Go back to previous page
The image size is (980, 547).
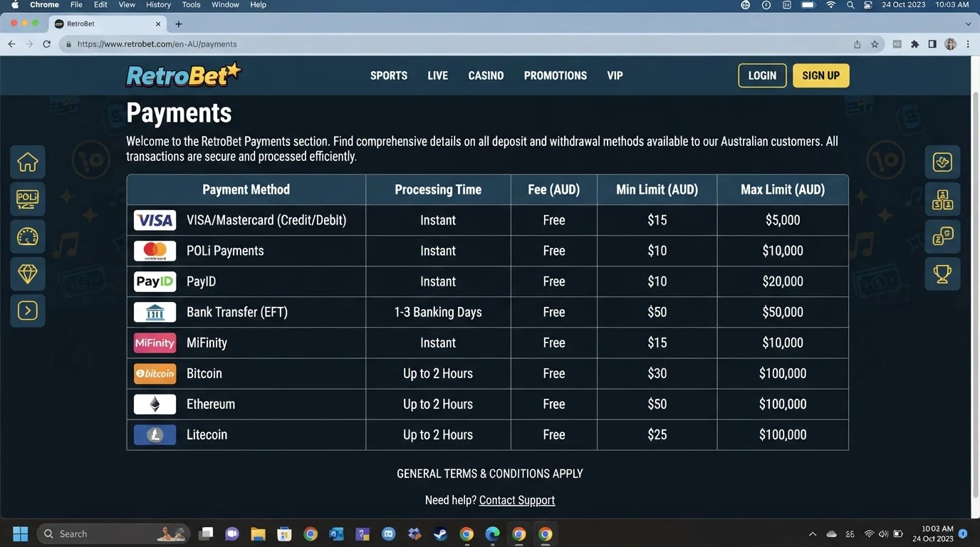(11, 44)
